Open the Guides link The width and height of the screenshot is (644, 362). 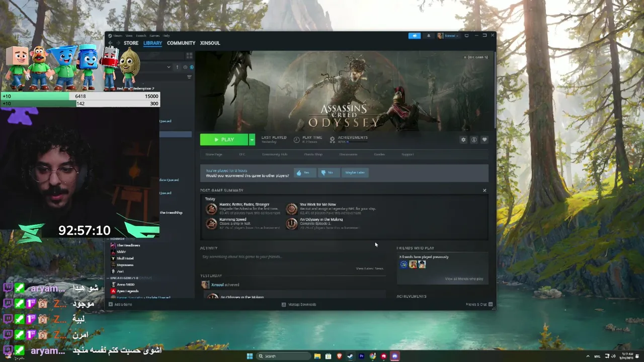(x=379, y=154)
